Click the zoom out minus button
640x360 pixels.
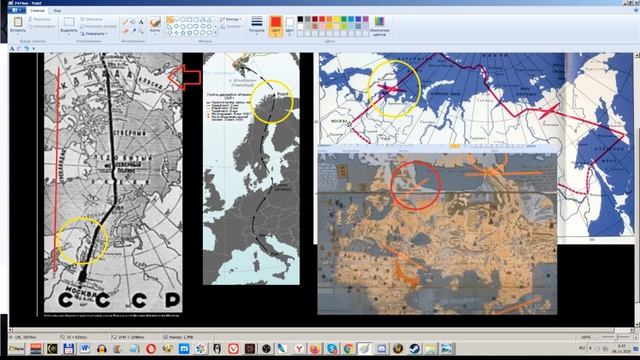click(x=596, y=337)
